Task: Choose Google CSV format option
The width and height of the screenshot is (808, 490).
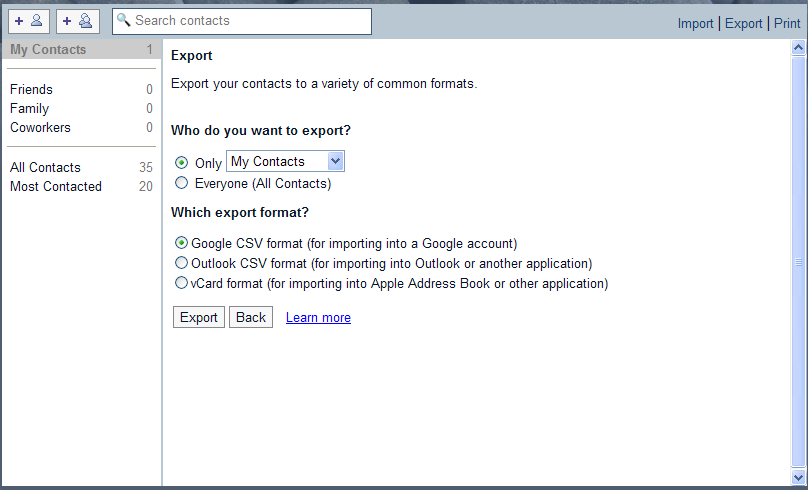Action: tap(181, 242)
